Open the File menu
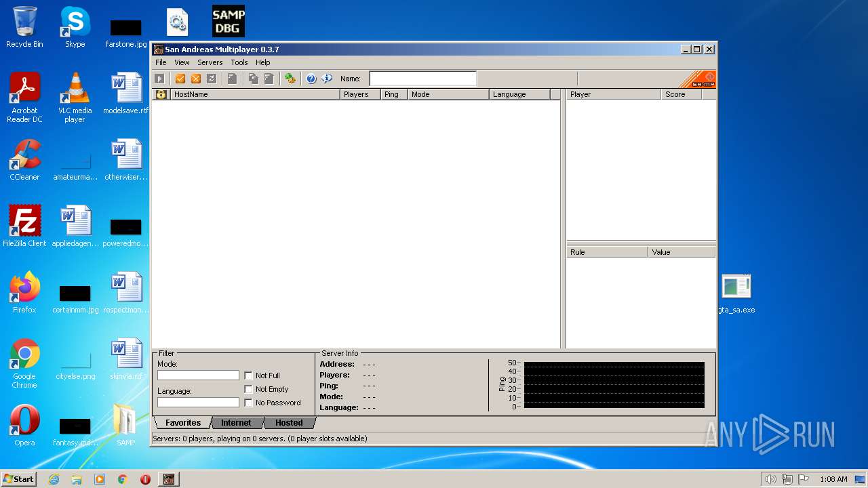The height and width of the screenshot is (488, 868). point(161,62)
